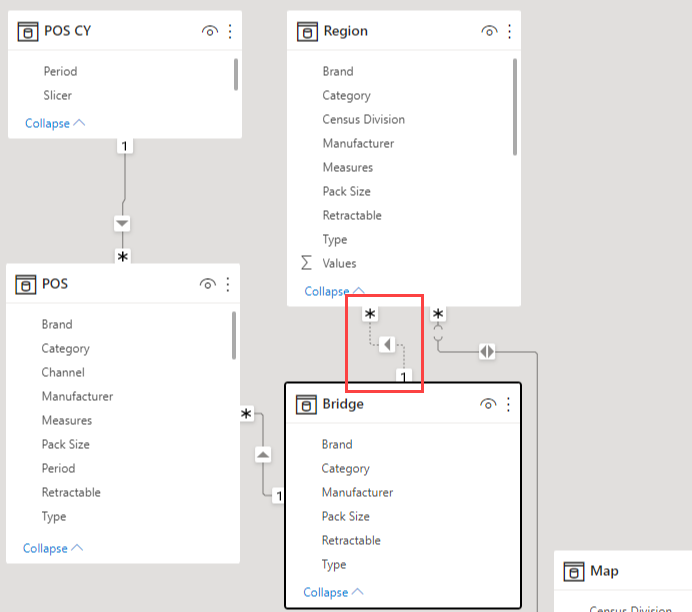Select the Retractable field in POS
692x612 pixels.
pos(71,492)
